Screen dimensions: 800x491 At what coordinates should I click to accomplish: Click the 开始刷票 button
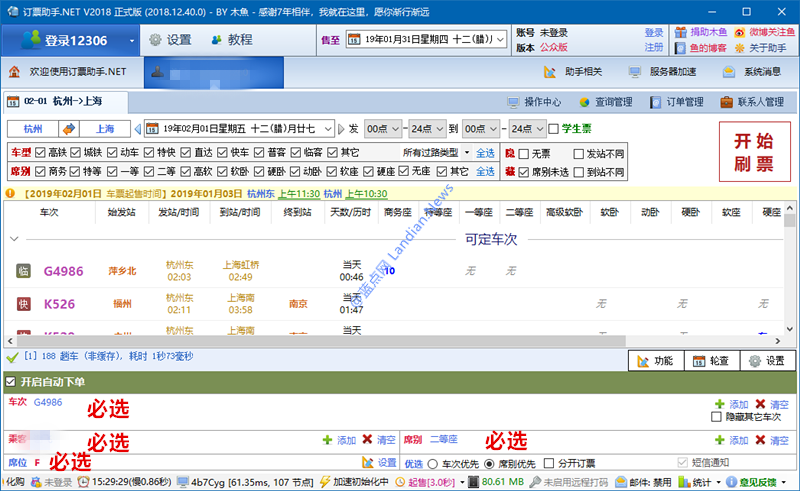754,152
